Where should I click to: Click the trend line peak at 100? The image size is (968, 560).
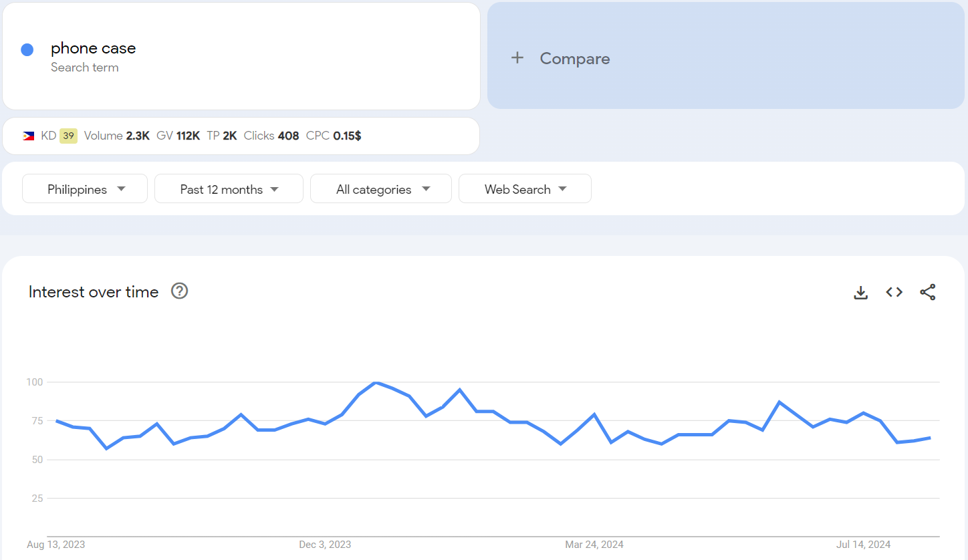click(x=376, y=382)
